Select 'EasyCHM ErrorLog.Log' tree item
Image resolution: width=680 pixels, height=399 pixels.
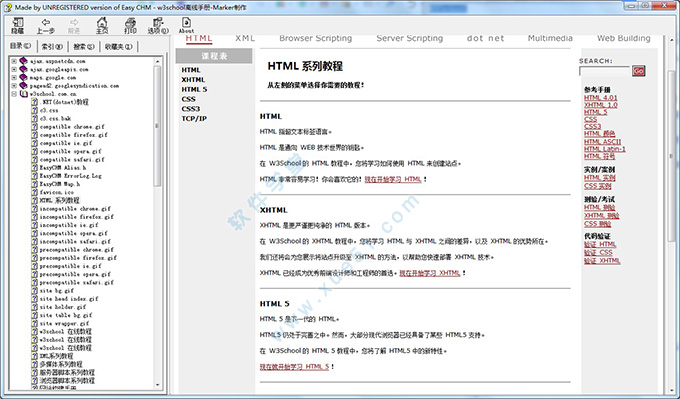(x=71, y=176)
